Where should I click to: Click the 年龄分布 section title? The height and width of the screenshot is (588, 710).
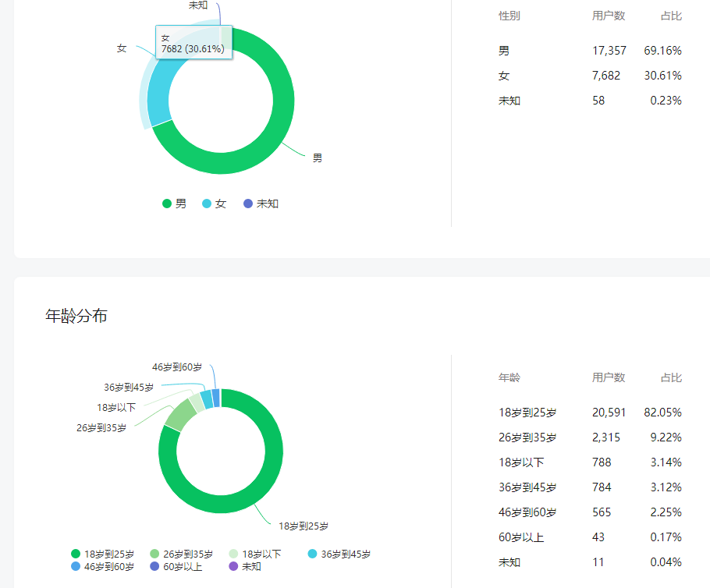click(x=76, y=316)
